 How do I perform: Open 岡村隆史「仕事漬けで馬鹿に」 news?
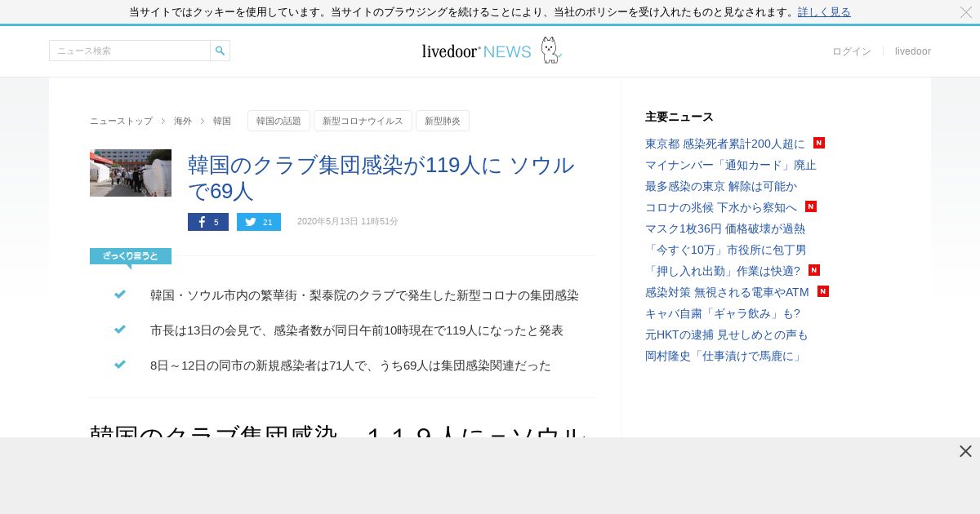[724, 356]
